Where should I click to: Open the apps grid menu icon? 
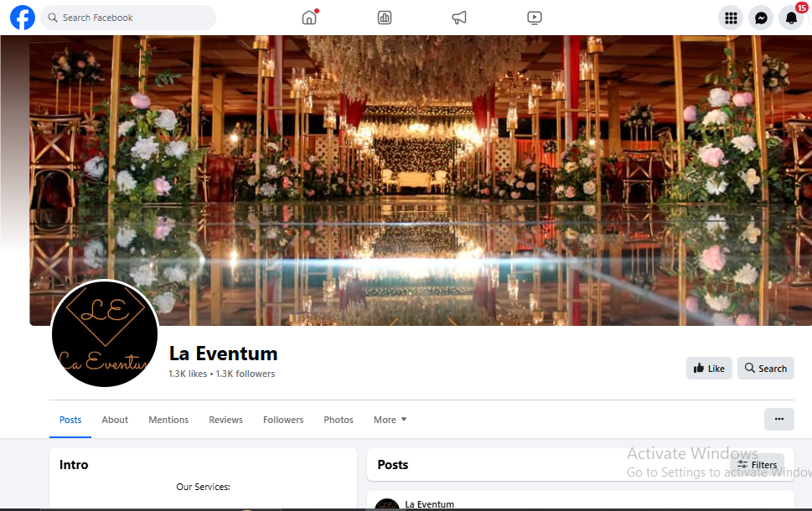point(731,18)
